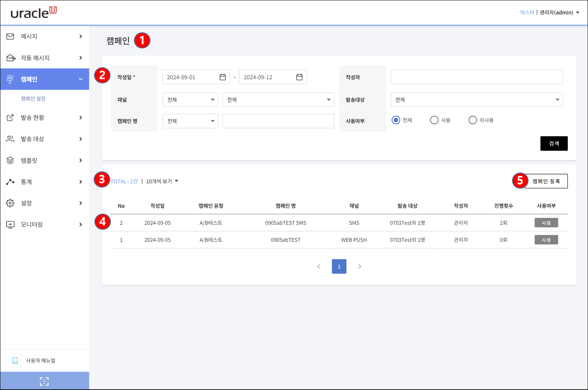Image resolution: width=588 pixels, height=390 pixels.
Task: Toggle 사용 status for WEB PUSH campaign
Action: 546,240
